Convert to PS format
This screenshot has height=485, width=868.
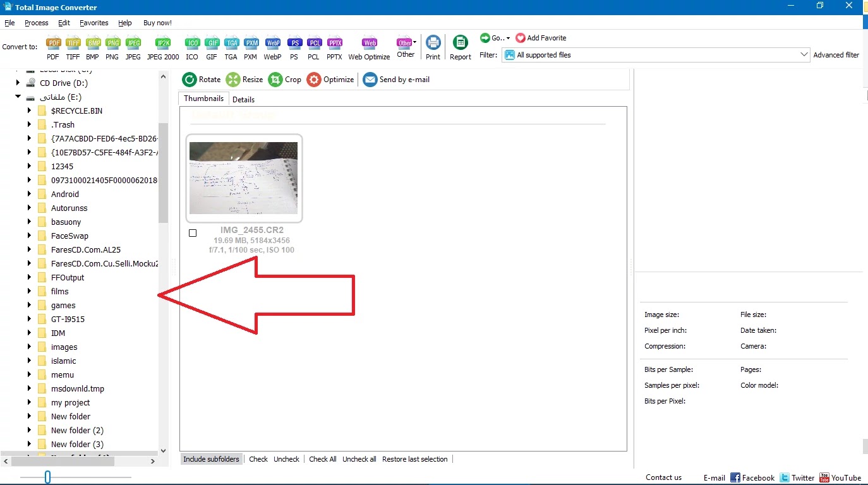tap(294, 49)
